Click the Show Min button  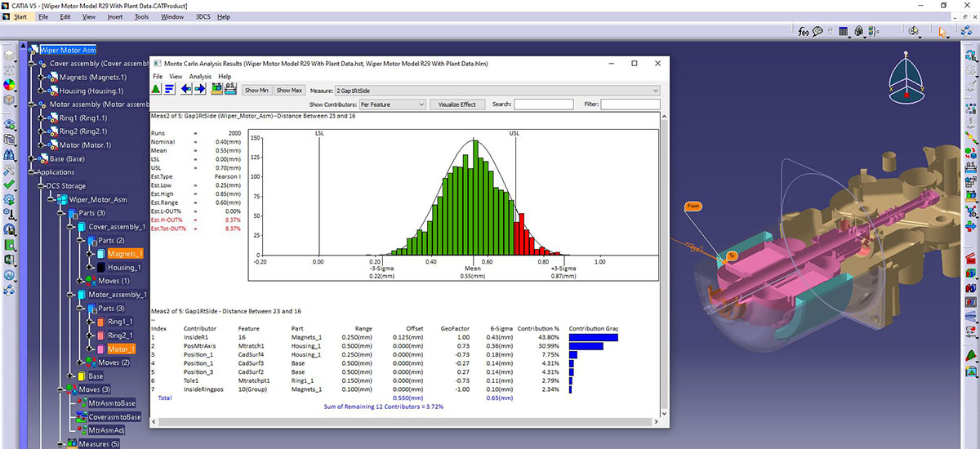click(x=256, y=90)
